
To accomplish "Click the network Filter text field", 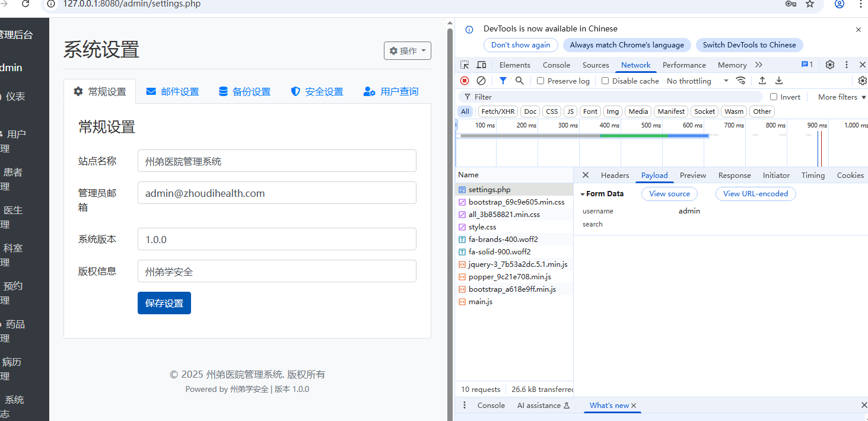I will pyautogui.click(x=611, y=97).
